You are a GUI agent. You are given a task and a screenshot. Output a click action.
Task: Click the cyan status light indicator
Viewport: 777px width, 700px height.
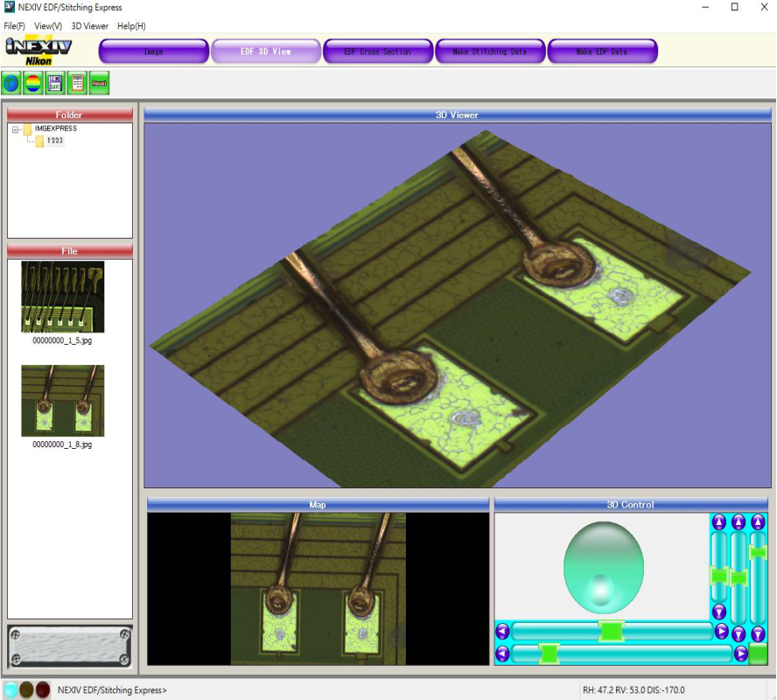click(x=11, y=689)
